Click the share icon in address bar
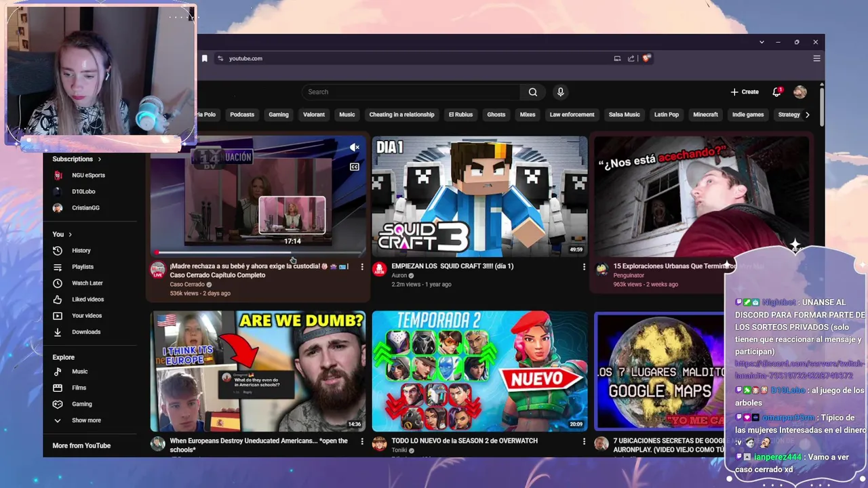 631,58
